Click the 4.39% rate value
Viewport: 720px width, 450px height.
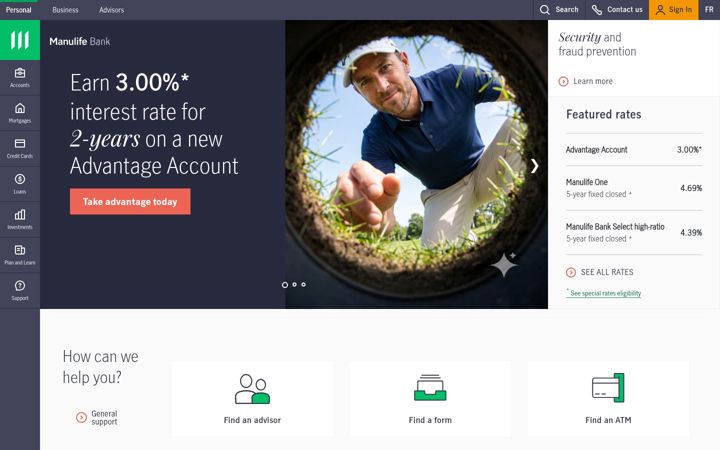coord(691,233)
